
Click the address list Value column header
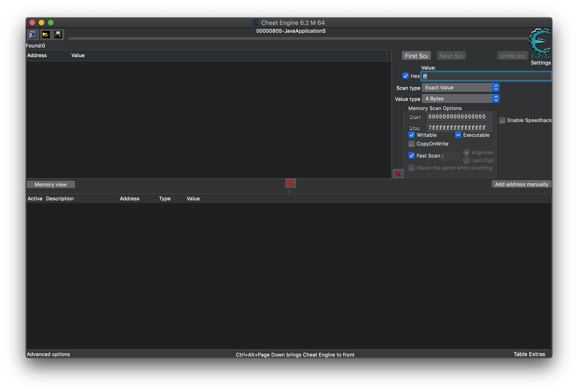pos(193,199)
